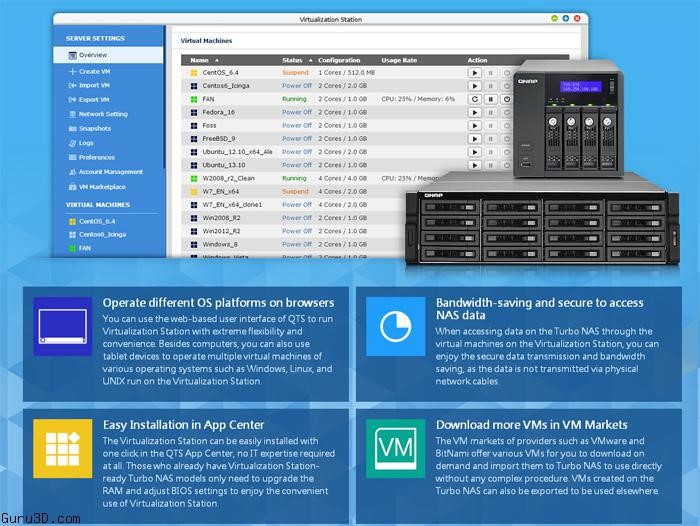Click the VM Marketplace icon
The image size is (700, 526).
pyautogui.click(x=72, y=187)
